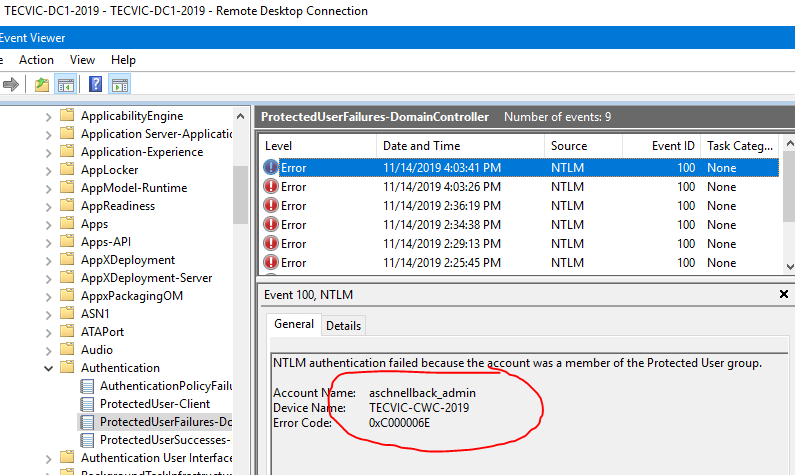Open the Help menu
This screenshot has height=475, width=795.
pyautogui.click(x=123, y=60)
